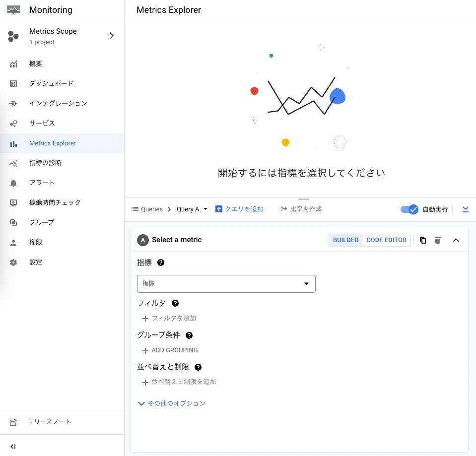Open 稼働時間チェック page
The width and height of the screenshot is (476, 456).
pyautogui.click(x=62, y=202)
